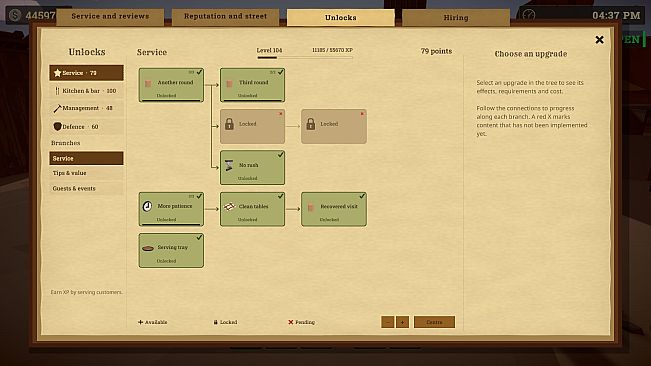Image resolution: width=651 pixels, height=366 pixels.
Task: Choose the Management hammer icon category
Action: 57,108
